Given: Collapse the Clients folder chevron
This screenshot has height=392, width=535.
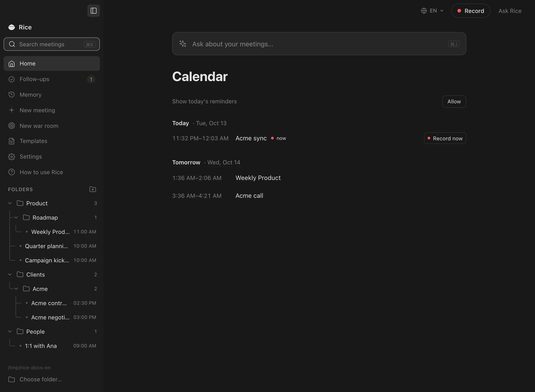Looking at the screenshot, I should tap(10, 274).
